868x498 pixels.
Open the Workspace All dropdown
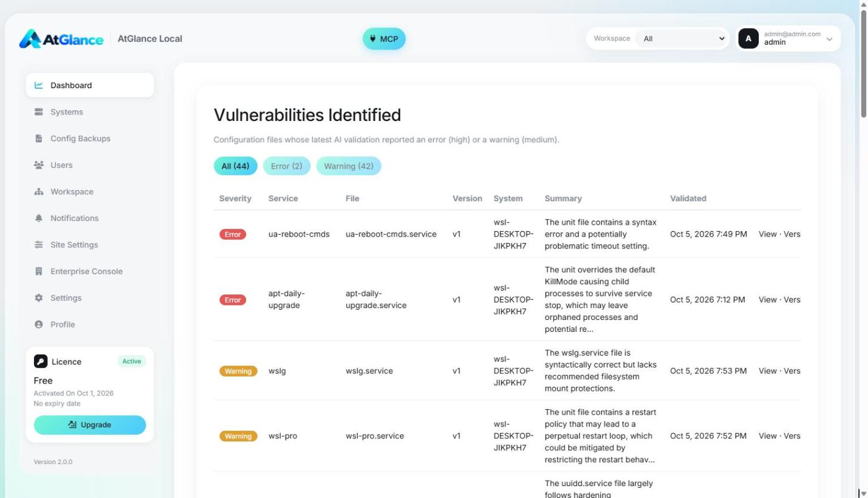tap(681, 39)
